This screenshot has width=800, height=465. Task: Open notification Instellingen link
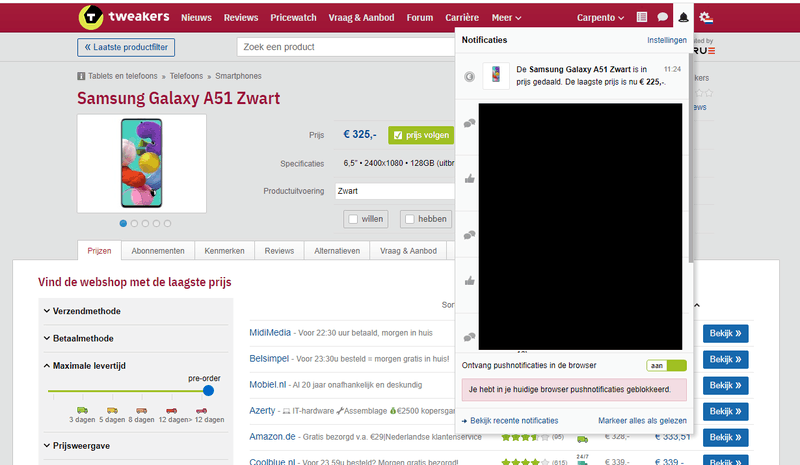click(x=667, y=40)
